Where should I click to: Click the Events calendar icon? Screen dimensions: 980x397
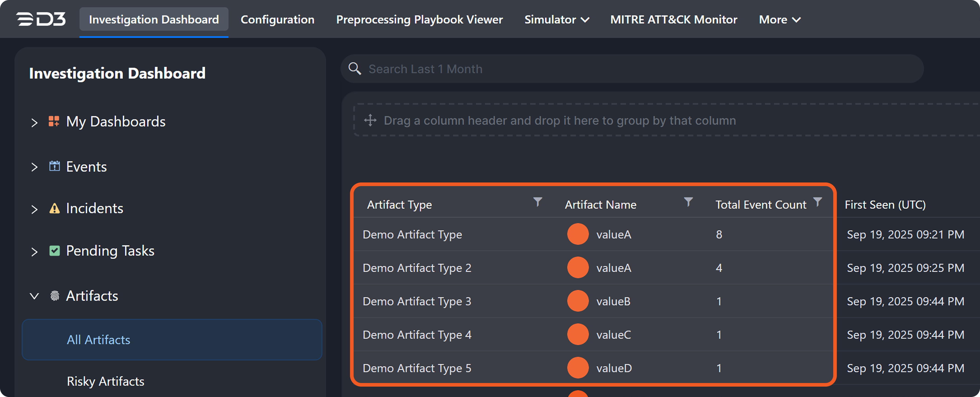(54, 166)
